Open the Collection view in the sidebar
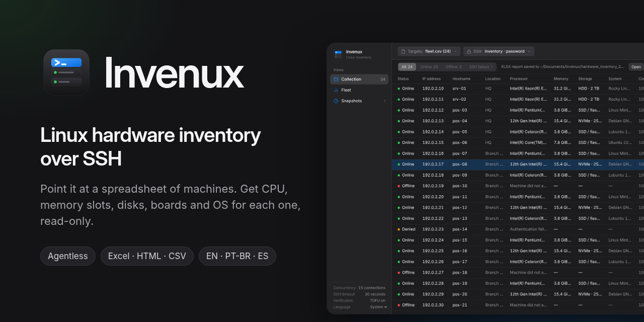Viewport: 644px width, 322px height. tap(359, 79)
